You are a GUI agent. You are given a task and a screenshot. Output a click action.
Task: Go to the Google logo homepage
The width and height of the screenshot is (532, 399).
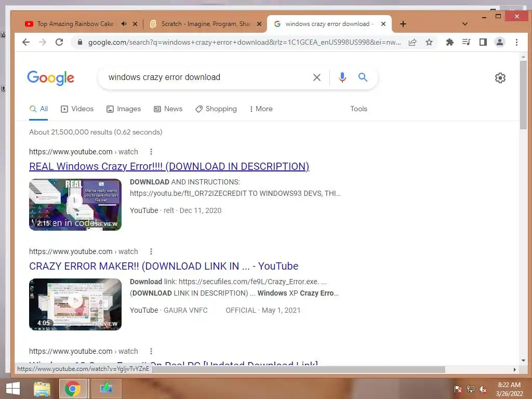point(50,78)
